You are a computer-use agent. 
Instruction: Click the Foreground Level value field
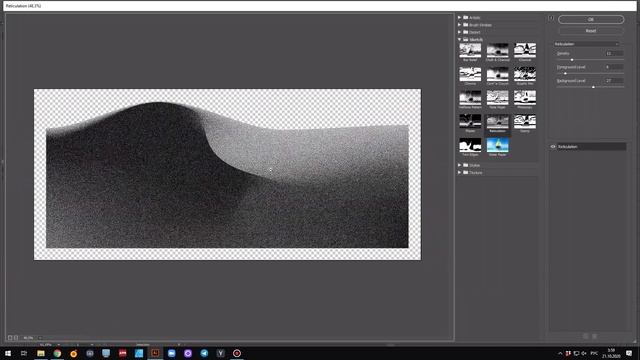tap(614, 67)
